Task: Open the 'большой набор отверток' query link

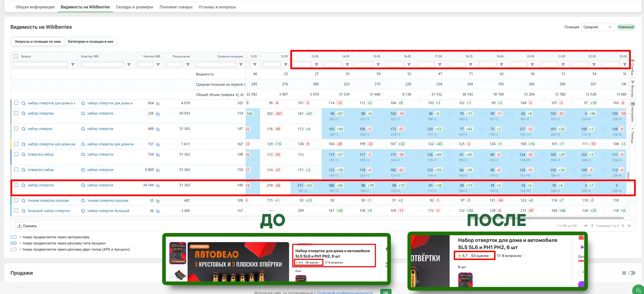Action: [x=49, y=211]
